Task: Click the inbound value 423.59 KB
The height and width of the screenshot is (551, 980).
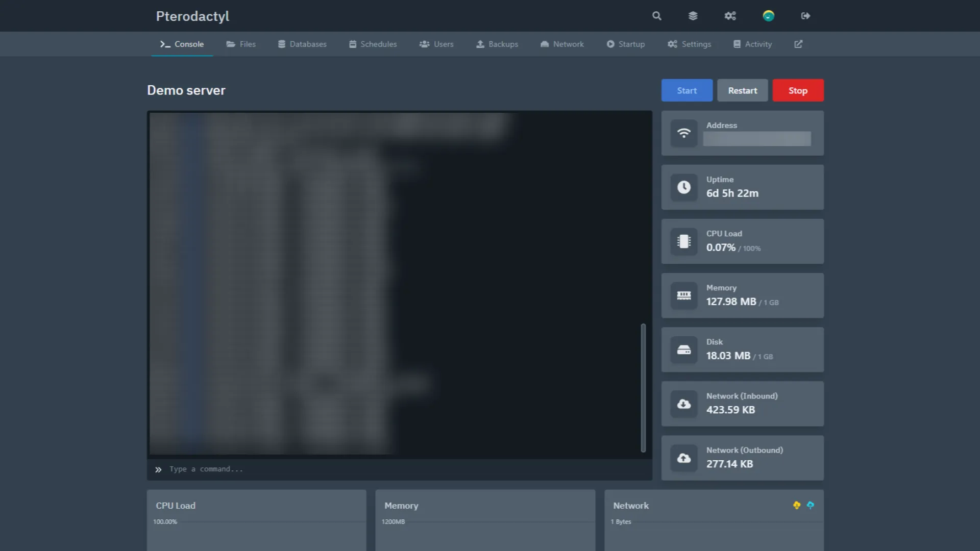Action: (730, 410)
